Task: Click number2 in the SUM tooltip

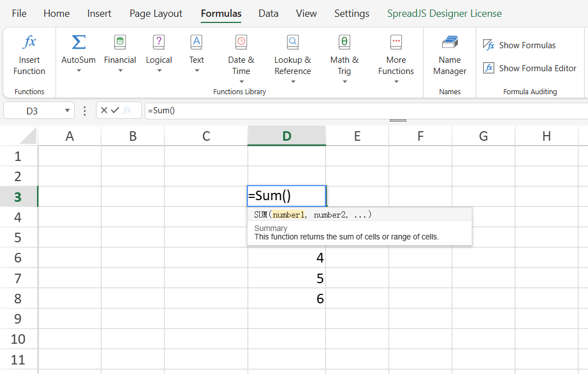Action: tap(329, 215)
